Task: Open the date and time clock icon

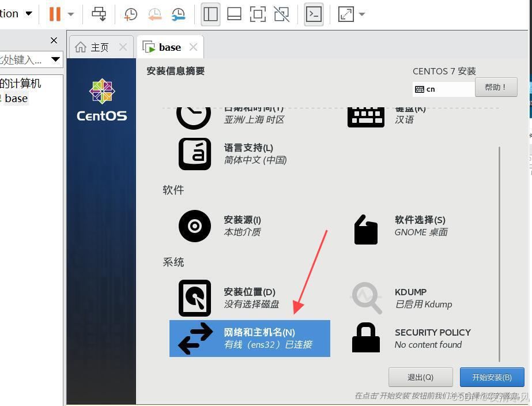Action: coord(194,117)
